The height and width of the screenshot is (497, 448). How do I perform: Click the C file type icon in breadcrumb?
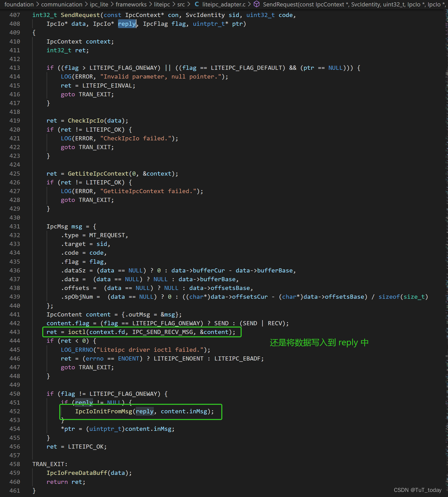(x=197, y=4)
